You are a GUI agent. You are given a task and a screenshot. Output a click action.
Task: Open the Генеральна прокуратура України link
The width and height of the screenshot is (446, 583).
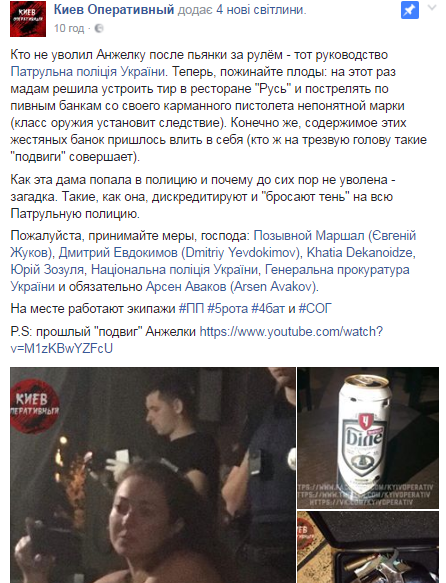click(x=210, y=278)
